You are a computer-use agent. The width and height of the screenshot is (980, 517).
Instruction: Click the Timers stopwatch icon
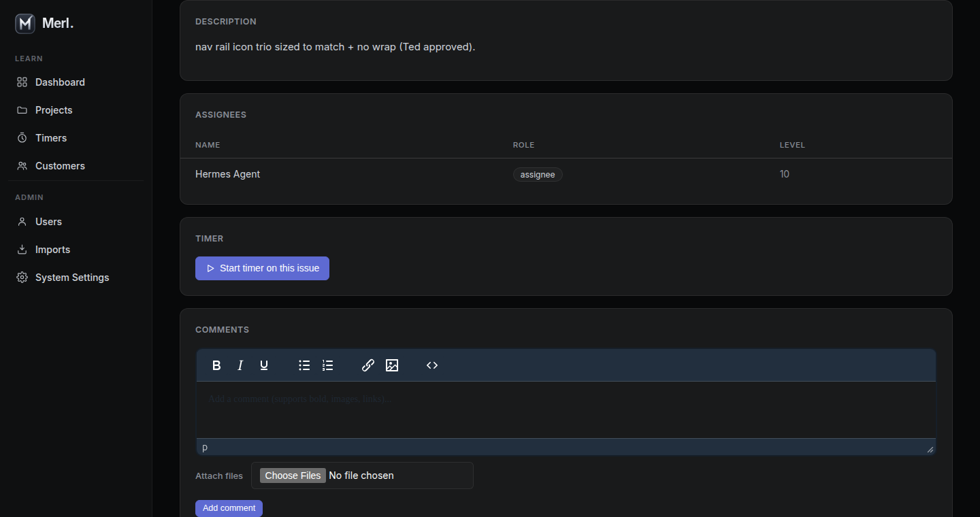pos(22,138)
